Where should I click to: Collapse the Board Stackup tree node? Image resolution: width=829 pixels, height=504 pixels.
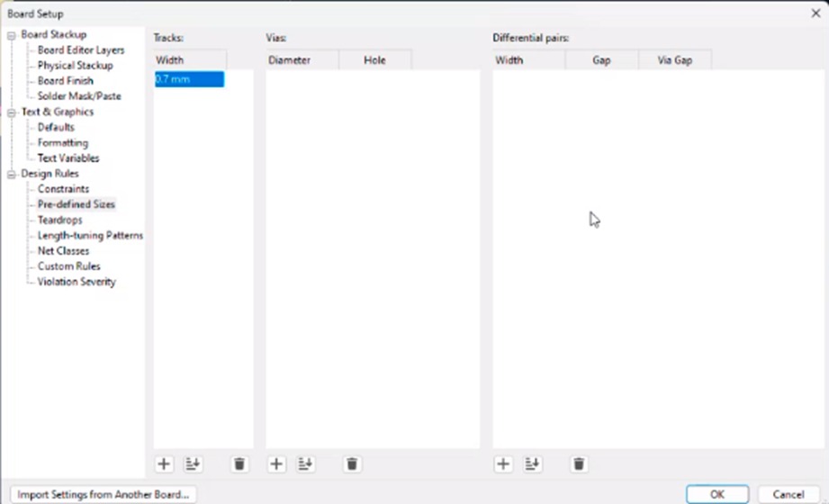tap(11, 35)
